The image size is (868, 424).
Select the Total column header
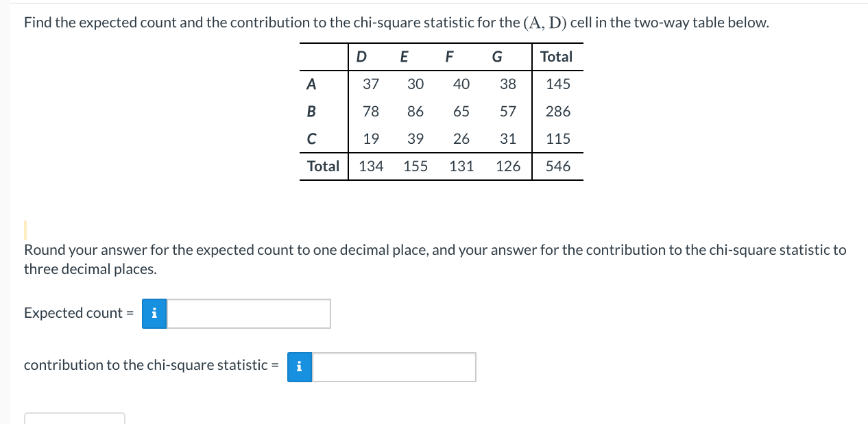[x=556, y=56]
